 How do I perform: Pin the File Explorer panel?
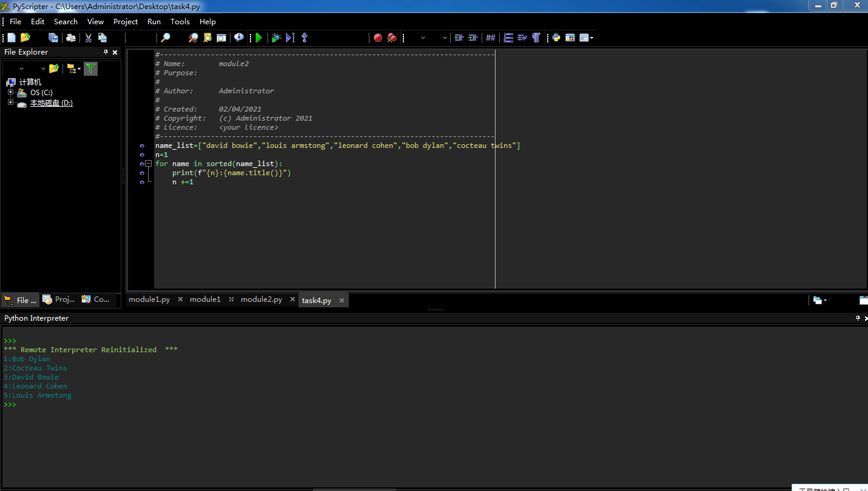click(106, 52)
